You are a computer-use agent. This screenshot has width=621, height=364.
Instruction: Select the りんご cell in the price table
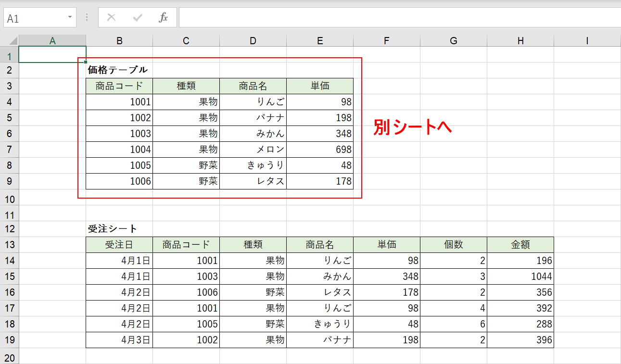253,101
